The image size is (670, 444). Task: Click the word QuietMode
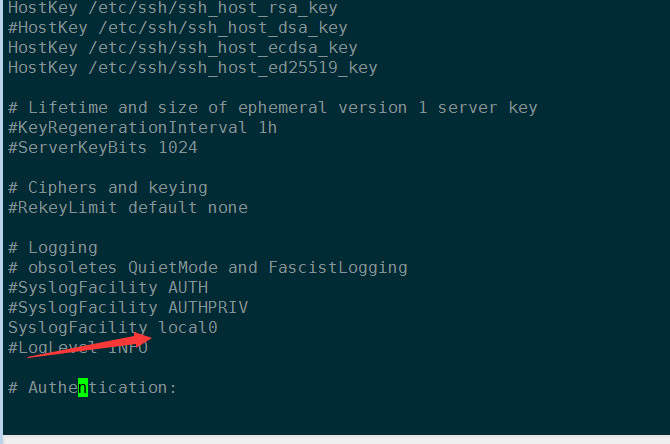[173, 268]
